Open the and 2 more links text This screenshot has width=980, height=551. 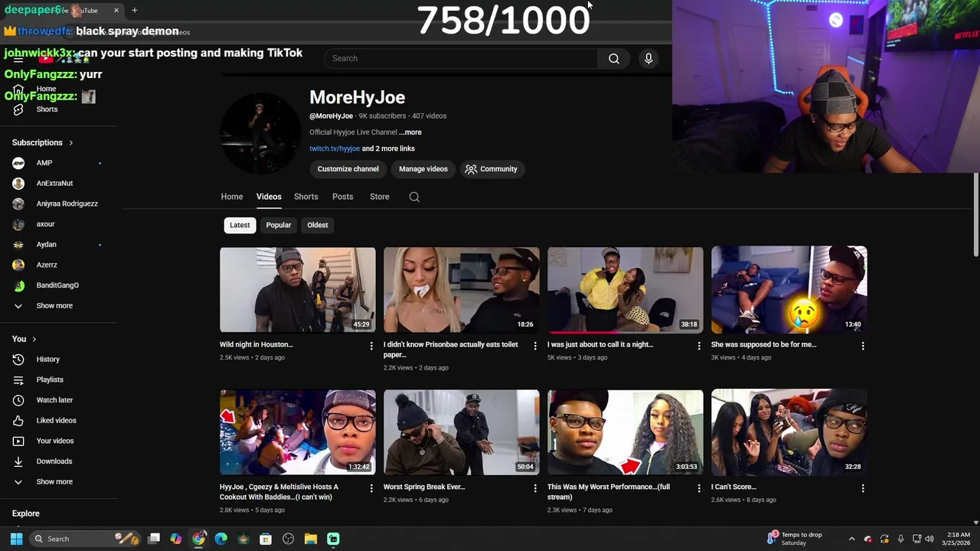click(x=388, y=148)
